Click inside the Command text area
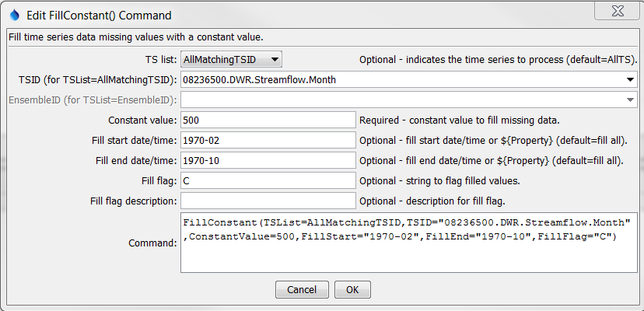Viewport: 644px width, 311px height. pos(408,242)
